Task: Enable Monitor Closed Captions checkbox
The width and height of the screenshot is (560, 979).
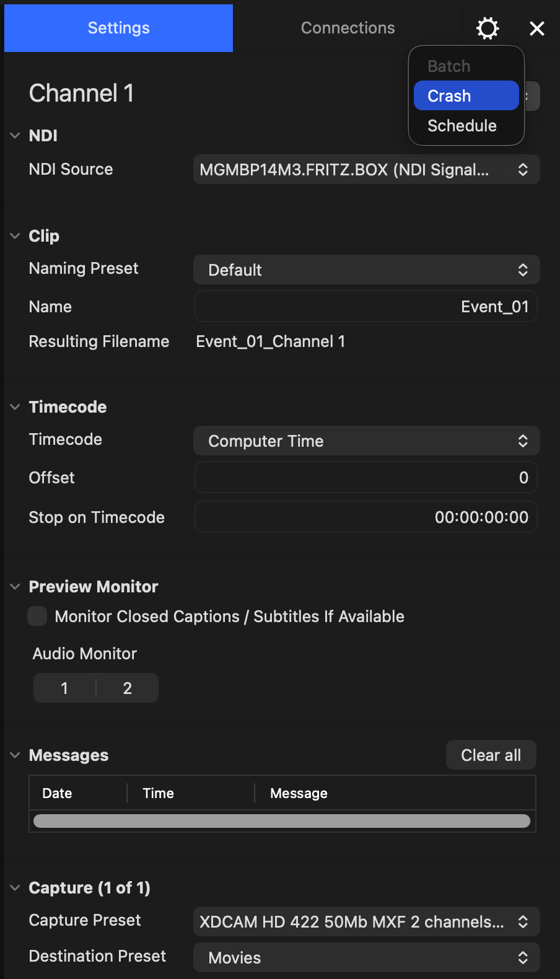Action: pos(37,616)
